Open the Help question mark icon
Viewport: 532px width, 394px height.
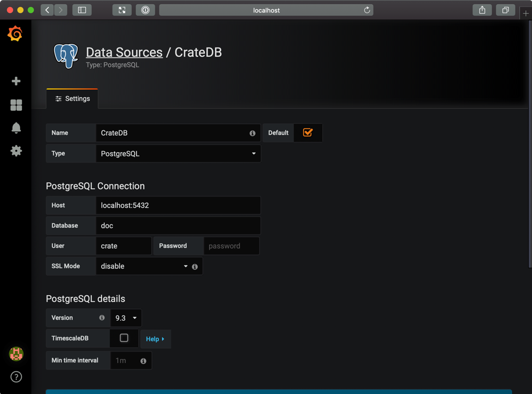(16, 377)
